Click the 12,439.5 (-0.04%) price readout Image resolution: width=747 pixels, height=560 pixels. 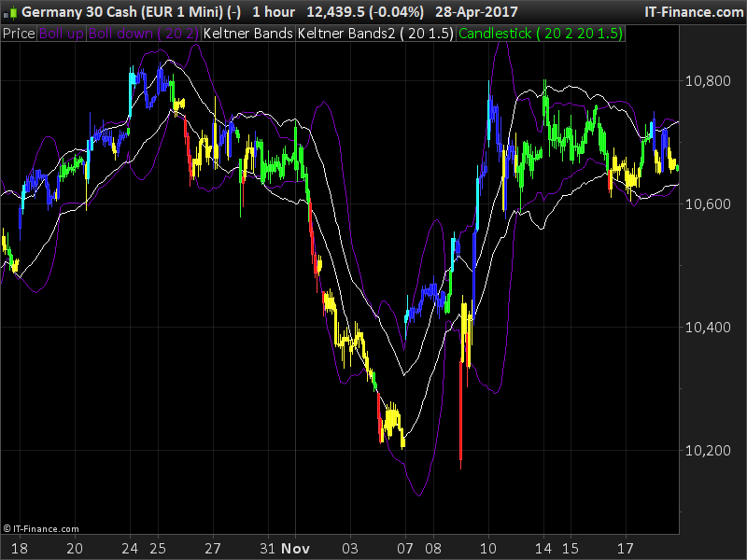(365, 12)
